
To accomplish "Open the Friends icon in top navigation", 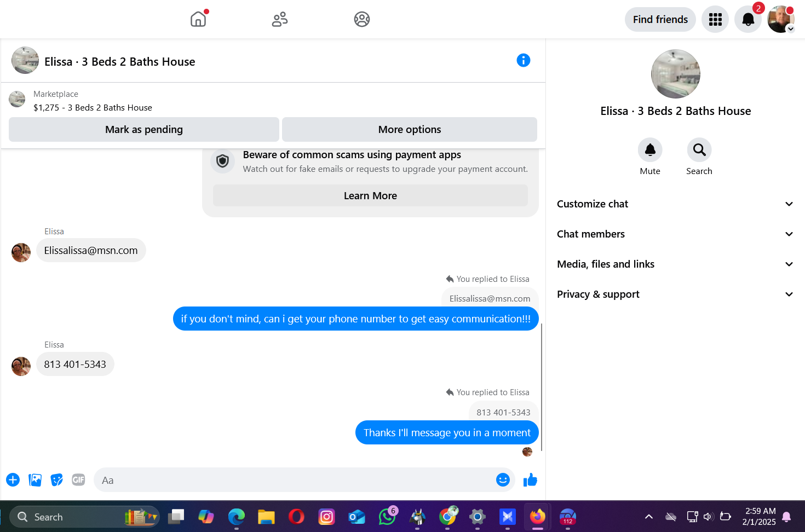I will pyautogui.click(x=280, y=19).
